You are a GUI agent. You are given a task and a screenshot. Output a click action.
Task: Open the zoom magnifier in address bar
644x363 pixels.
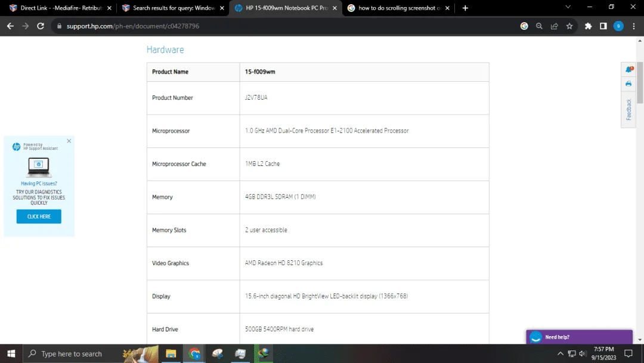[539, 26]
